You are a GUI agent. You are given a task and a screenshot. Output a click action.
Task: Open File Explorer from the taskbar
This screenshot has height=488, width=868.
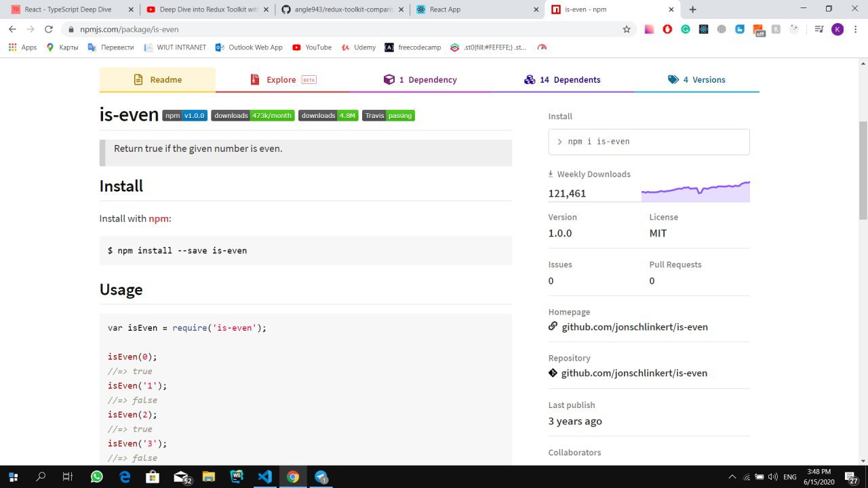click(x=208, y=476)
